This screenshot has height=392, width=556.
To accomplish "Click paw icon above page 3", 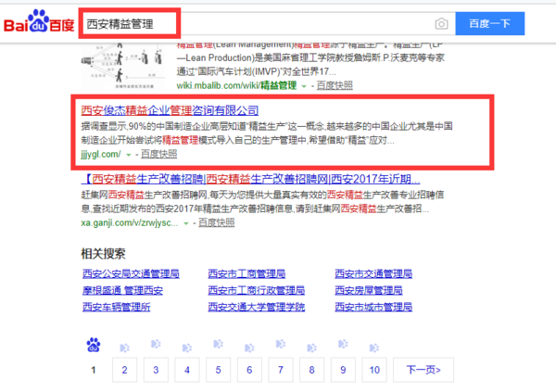I will [x=156, y=344].
